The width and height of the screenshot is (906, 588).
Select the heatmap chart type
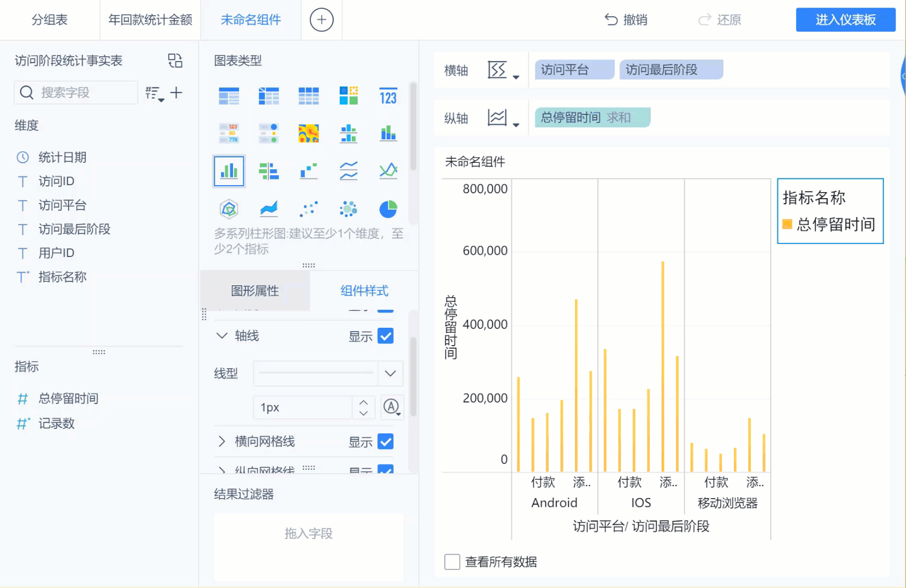click(x=309, y=133)
